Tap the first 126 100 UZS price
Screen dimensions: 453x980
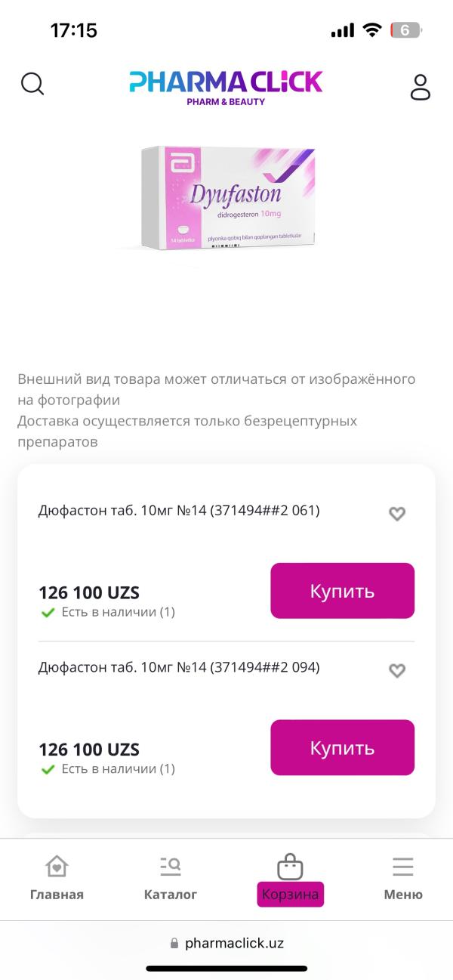(89, 593)
